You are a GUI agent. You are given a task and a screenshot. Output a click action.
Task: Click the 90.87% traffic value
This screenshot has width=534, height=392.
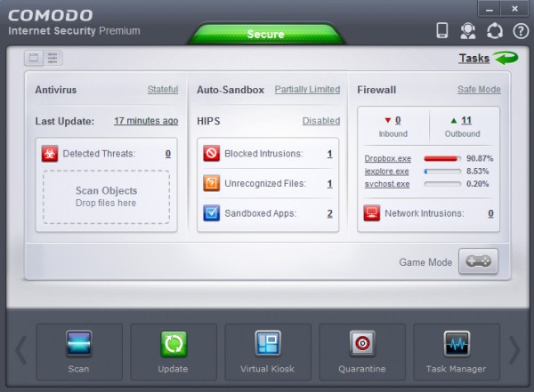coord(480,158)
